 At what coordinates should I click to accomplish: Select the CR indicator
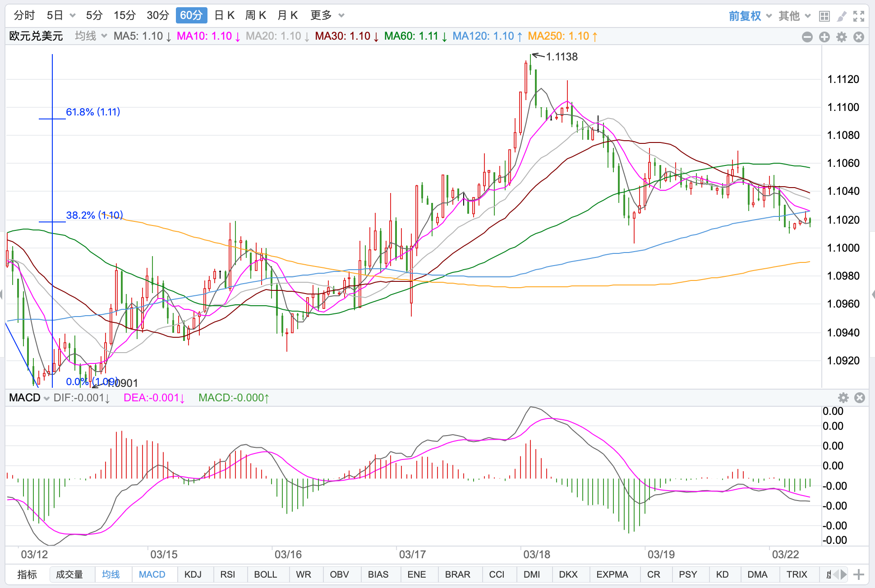[x=654, y=574]
